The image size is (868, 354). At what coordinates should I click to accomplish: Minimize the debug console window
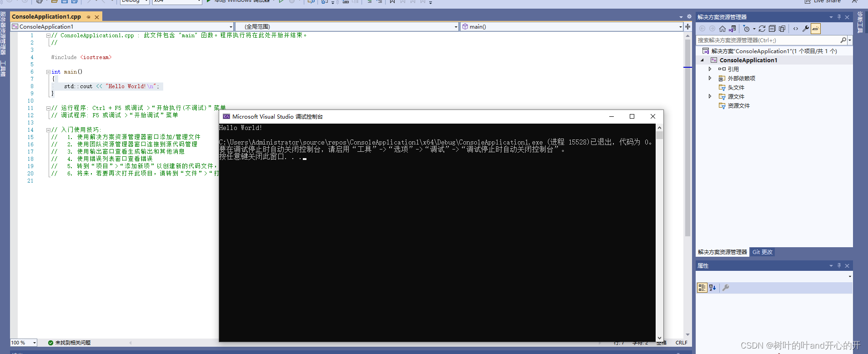(612, 116)
